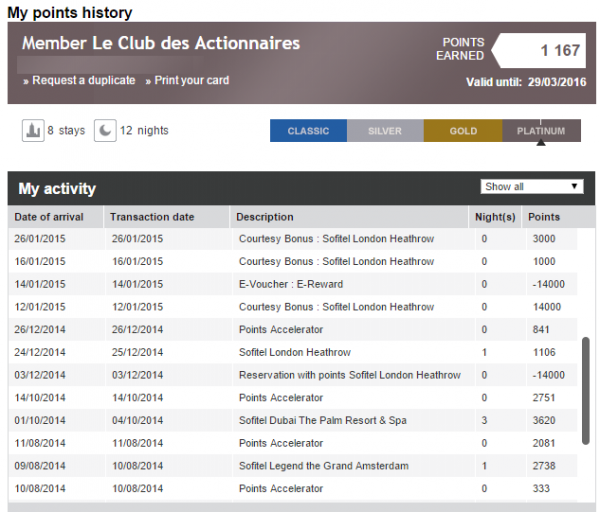Click the platinum level indicator triangle
The height and width of the screenshot is (512, 600).
541,143
